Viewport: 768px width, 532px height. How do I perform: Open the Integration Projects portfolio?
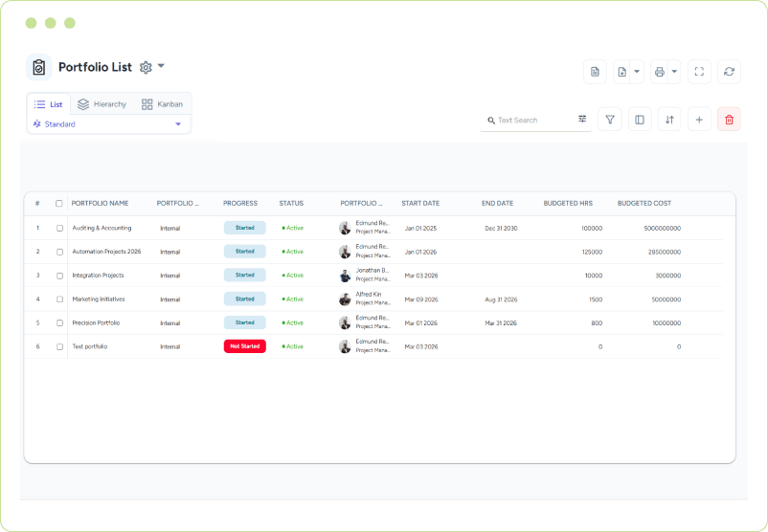pos(98,276)
